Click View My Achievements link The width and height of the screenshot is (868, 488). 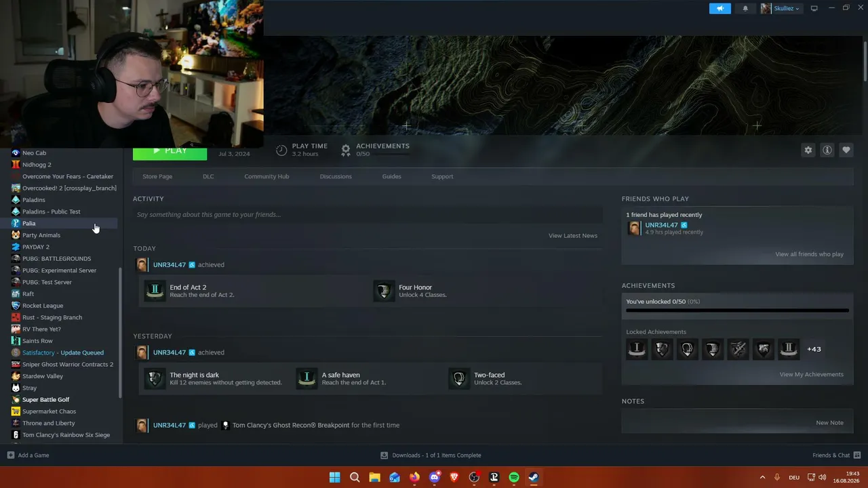pyautogui.click(x=812, y=374)
